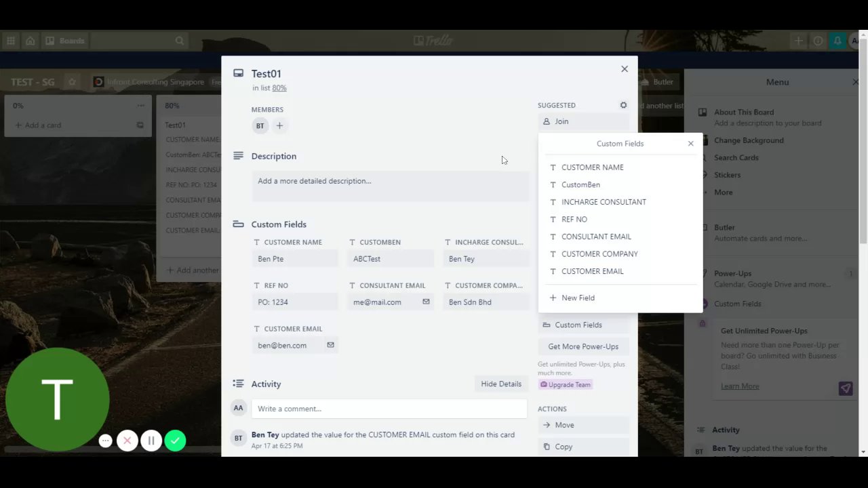Open notifications bell icon
Viewport: 868px width, 488px height.
tap(838, 41)
